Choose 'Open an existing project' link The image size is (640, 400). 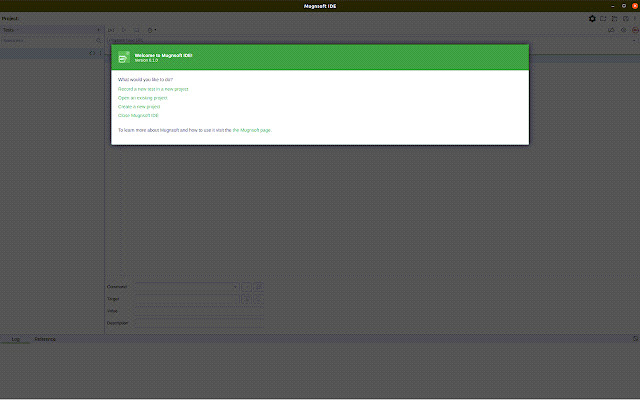(142, 98)
